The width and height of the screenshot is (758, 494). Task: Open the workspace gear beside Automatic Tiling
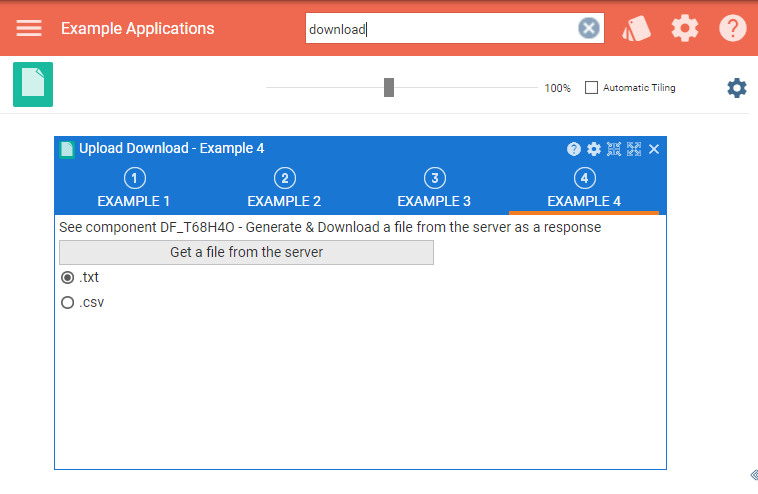[x=737, y=88]
